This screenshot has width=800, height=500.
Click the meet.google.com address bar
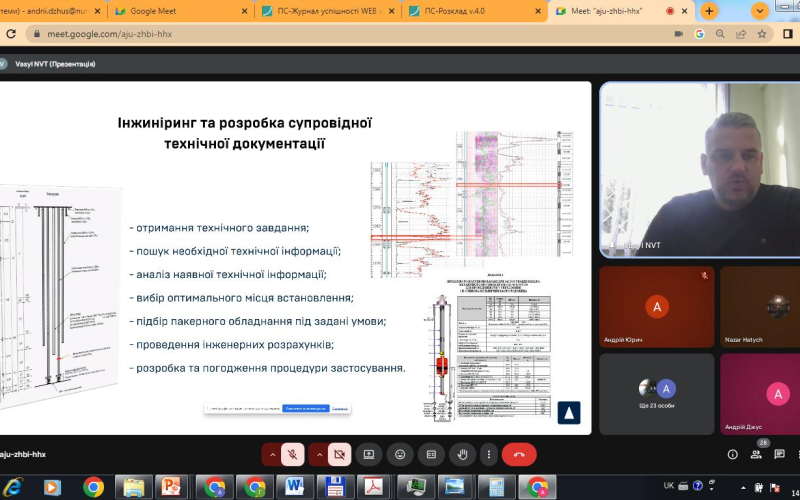(x=300, y=33)
